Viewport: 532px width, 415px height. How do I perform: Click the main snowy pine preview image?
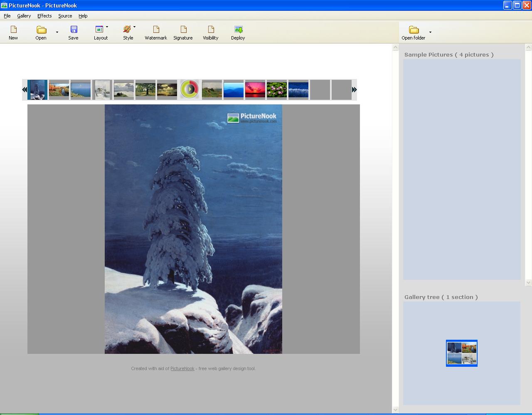[x=193, y=229]
